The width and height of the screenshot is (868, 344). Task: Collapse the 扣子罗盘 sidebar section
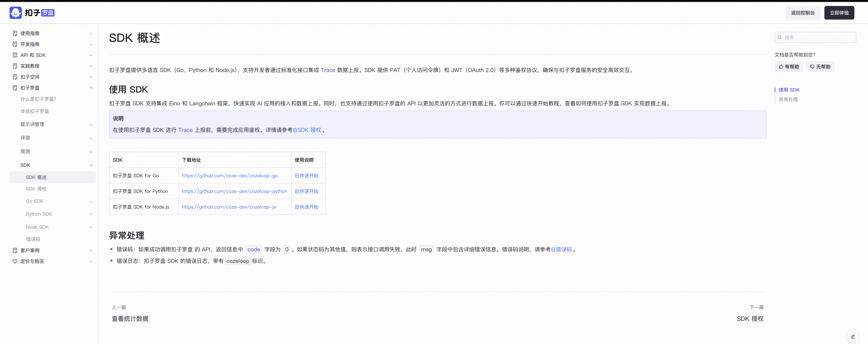point(91,88)
